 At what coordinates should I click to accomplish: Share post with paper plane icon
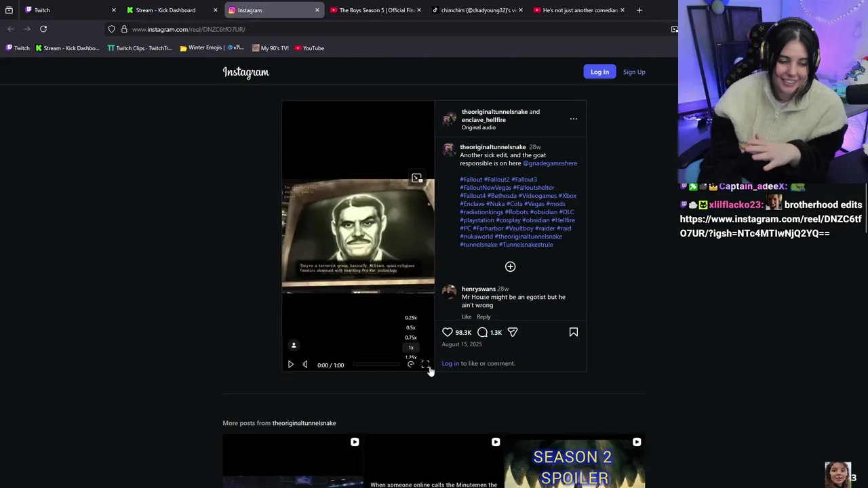pos(513,332)
